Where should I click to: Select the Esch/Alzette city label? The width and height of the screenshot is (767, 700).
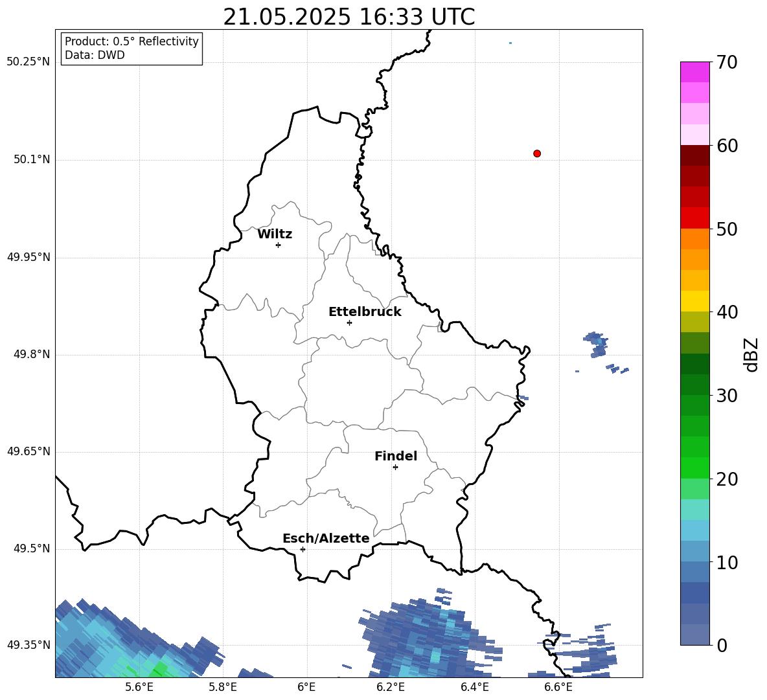[326, 538]
